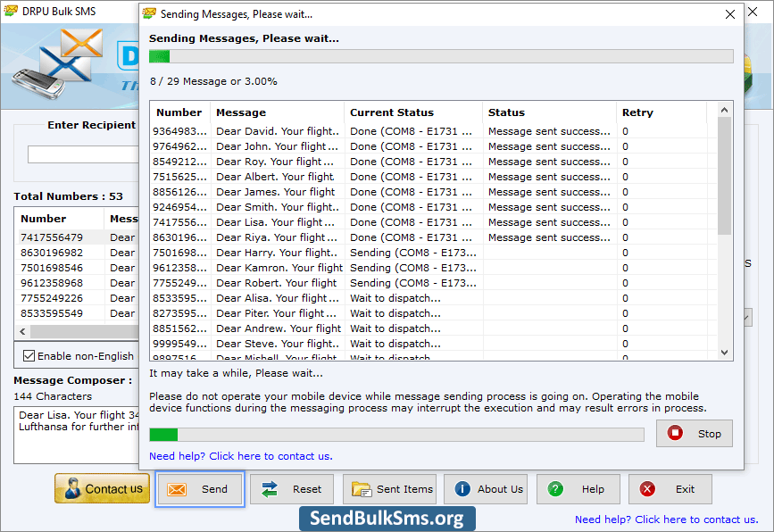Click the Message Composer text box

click(x=77, y=435)
